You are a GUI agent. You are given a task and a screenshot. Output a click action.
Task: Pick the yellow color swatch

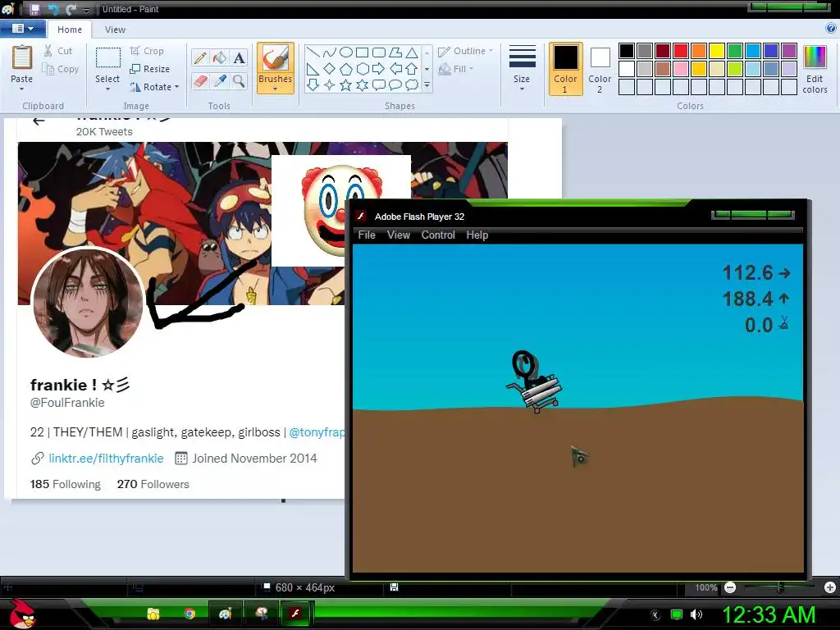point(717,51)
